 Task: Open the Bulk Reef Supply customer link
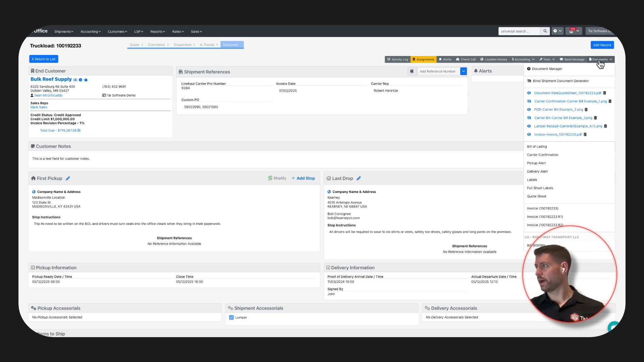click(x=51, y=79)
